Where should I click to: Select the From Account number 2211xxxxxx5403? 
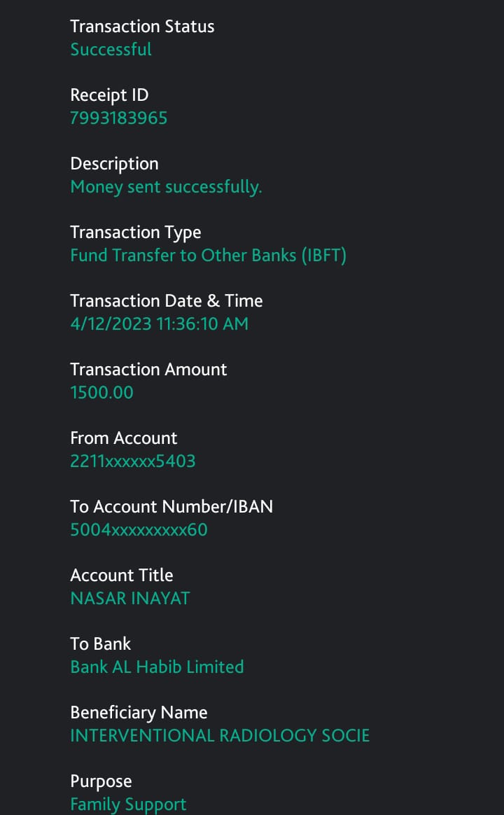click(132, 461)
